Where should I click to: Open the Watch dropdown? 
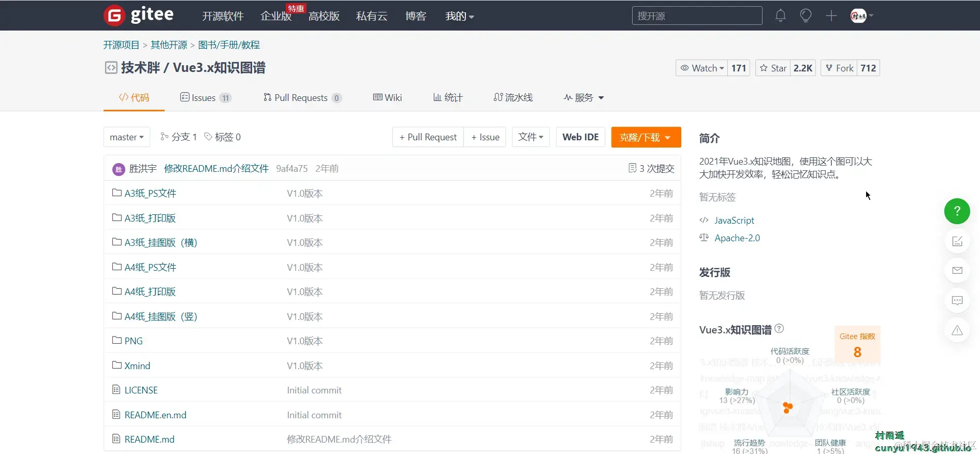[701, 68]
